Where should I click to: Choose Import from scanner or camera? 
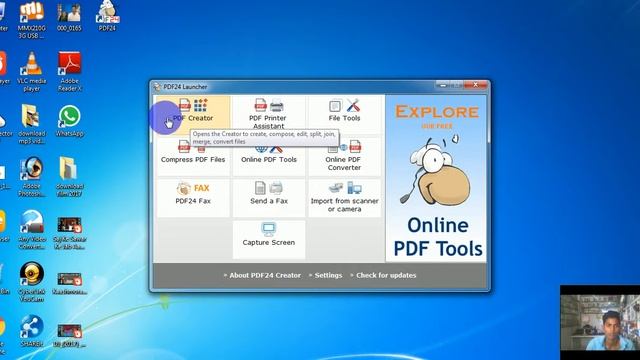click(344, 198)
